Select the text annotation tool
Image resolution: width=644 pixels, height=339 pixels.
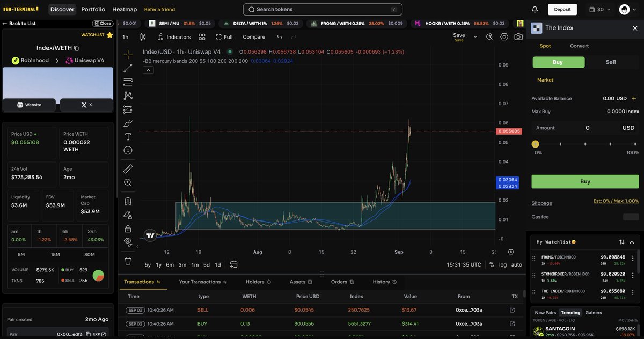tap(128, 137)
